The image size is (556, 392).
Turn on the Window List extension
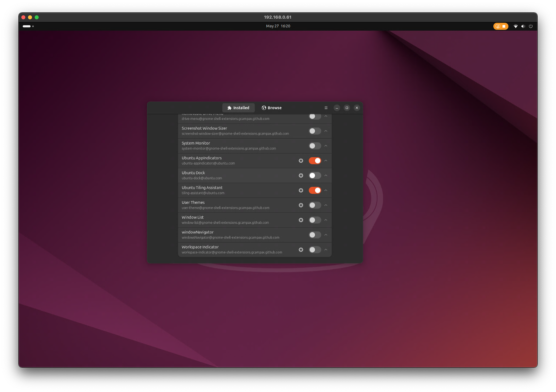pos(315,220)
